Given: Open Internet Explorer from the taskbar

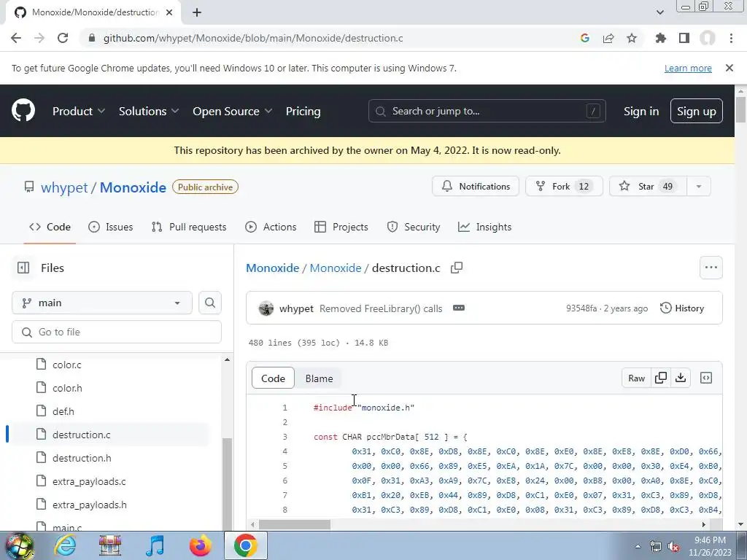Looking at the screenshot, I should (65, 545).
